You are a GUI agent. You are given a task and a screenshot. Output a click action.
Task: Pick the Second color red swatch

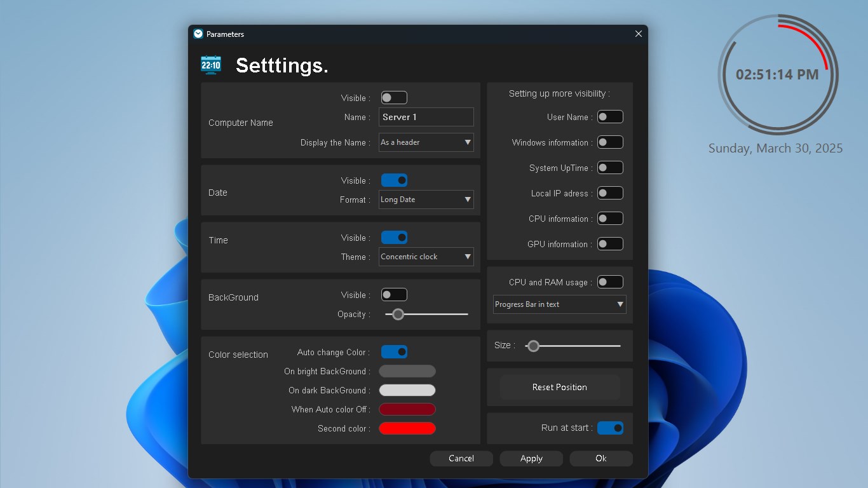click(x=407, y=428)
